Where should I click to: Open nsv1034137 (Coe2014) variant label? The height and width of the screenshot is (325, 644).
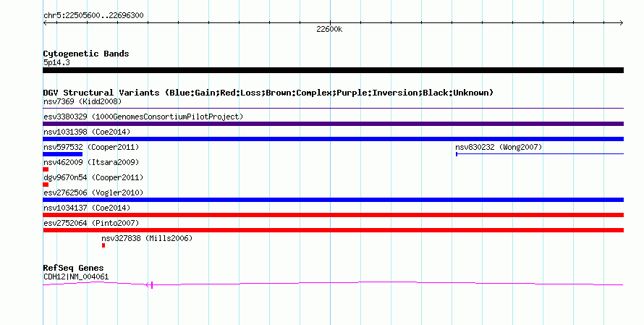87,208
